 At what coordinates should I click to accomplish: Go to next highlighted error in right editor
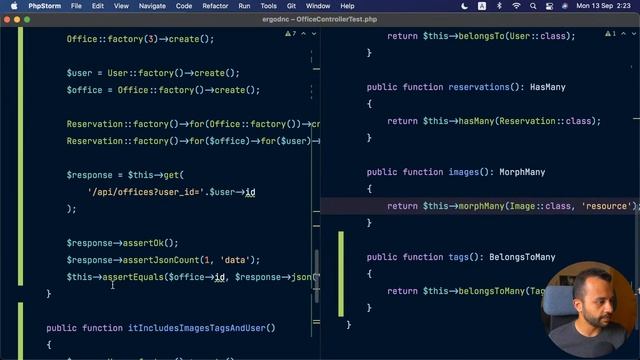pyautogui.click(x=634, y=33)
